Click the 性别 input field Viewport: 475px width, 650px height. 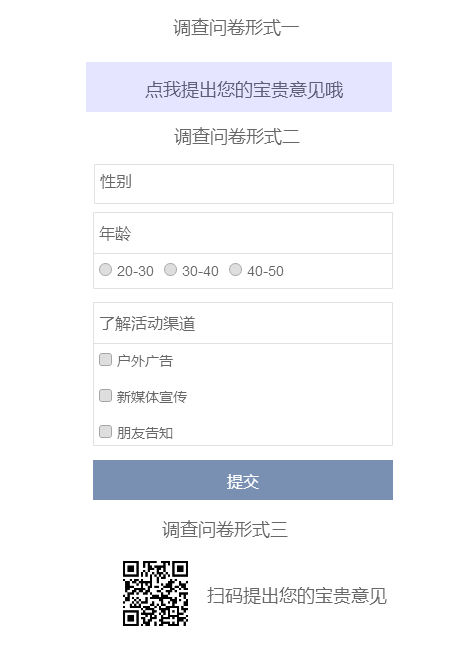244,184
